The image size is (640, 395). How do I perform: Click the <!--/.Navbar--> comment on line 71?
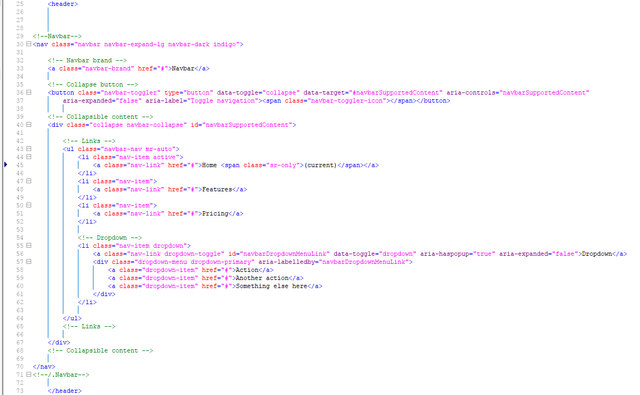[61, 375]
